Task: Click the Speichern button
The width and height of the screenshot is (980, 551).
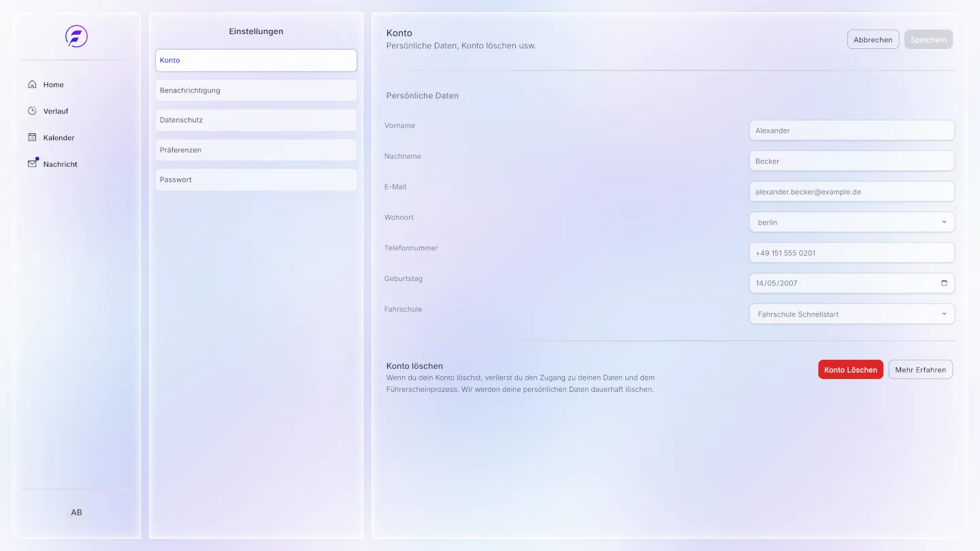Action: pos(928,39)
